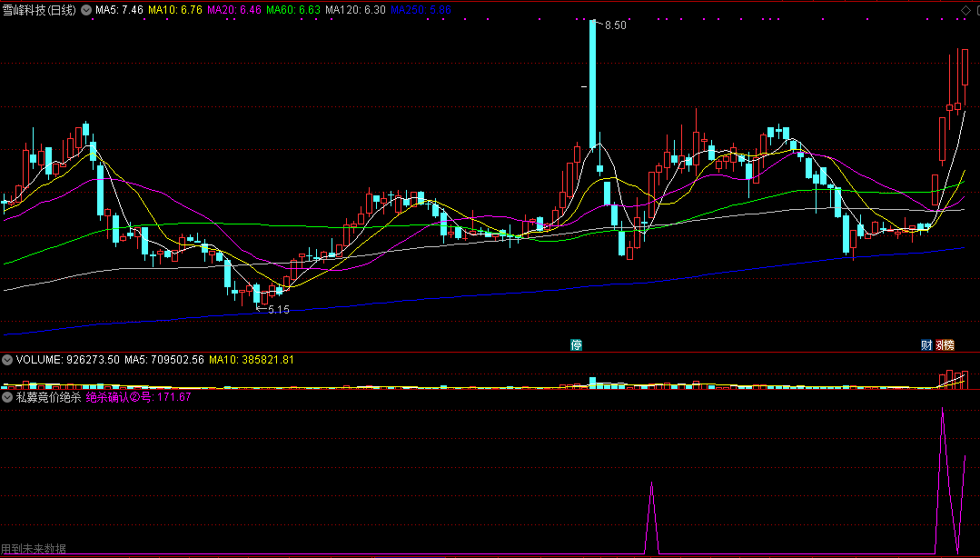Select the yellow MA10: 6.76 label
980x558 pixels.
coord(175,10)
